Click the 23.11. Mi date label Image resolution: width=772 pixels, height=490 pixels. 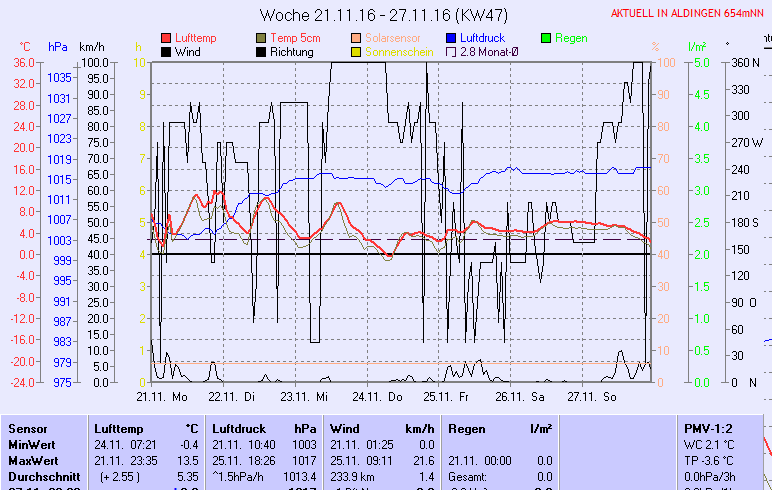tap(307, 397)
